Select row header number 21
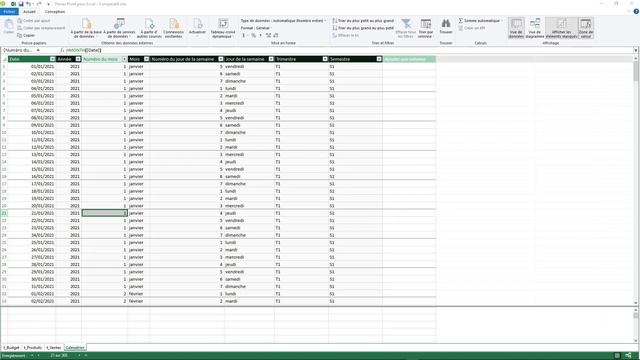The image size is (640, 360). tap(4, 213)
